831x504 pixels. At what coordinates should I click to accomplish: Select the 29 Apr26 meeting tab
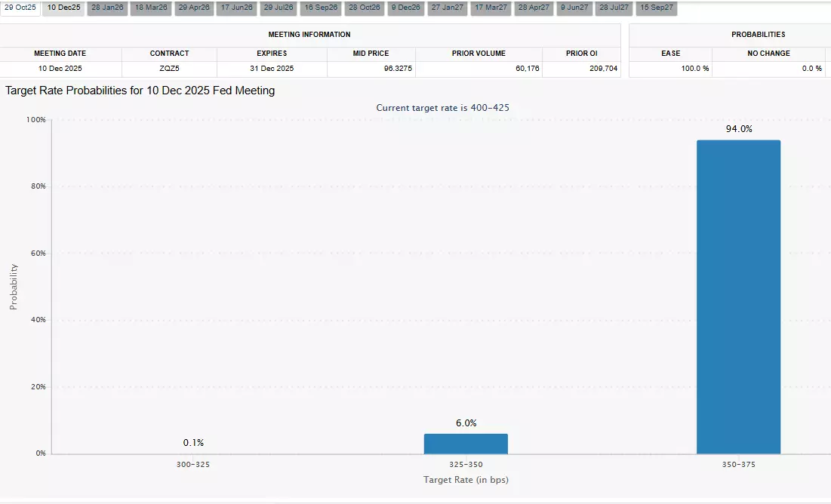194,8
